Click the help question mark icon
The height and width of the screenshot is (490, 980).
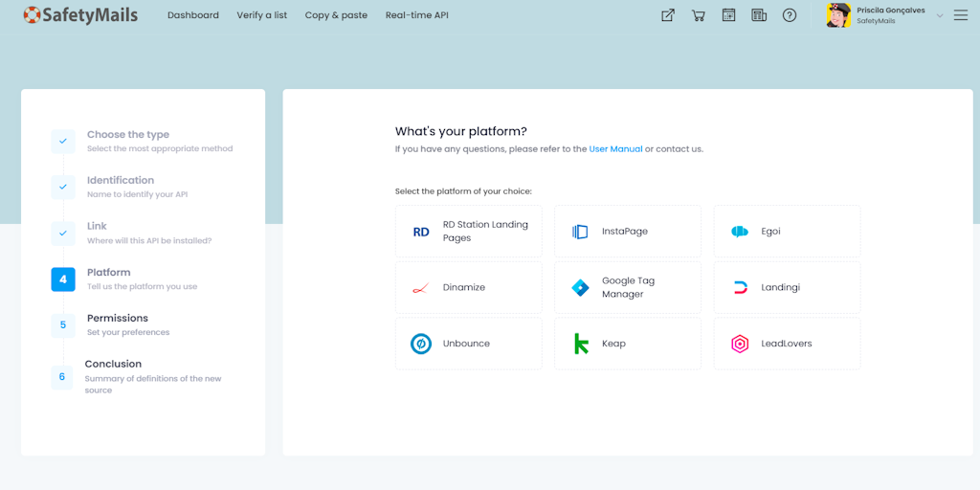[790, 15]
